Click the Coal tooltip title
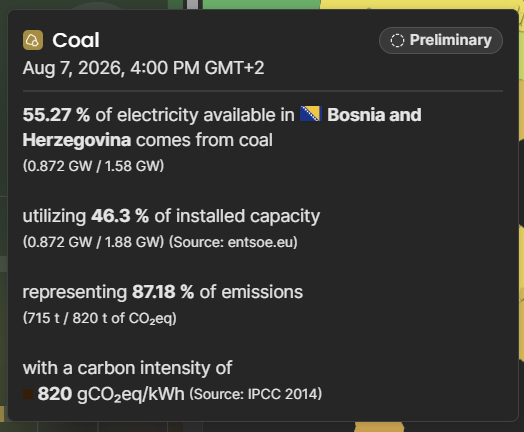 click(76, 40)
